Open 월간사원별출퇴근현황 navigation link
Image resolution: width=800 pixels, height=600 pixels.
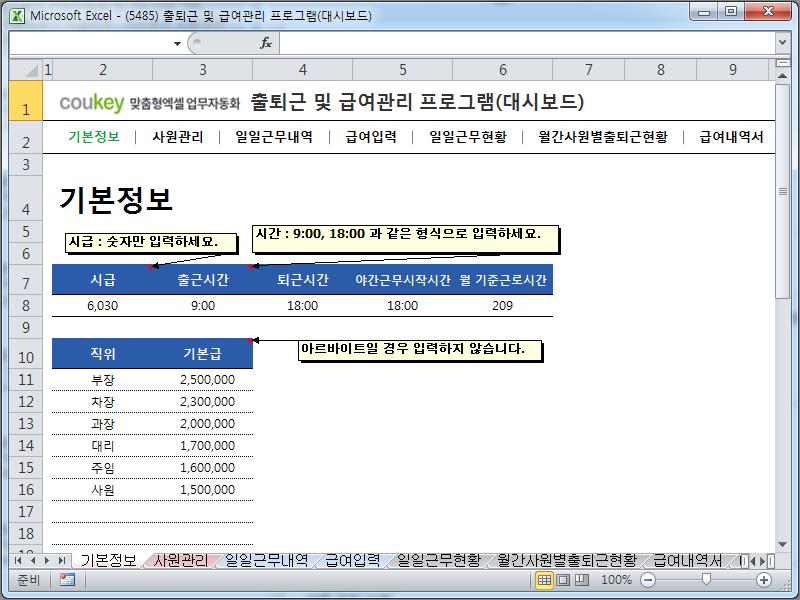tap(603, 137)
